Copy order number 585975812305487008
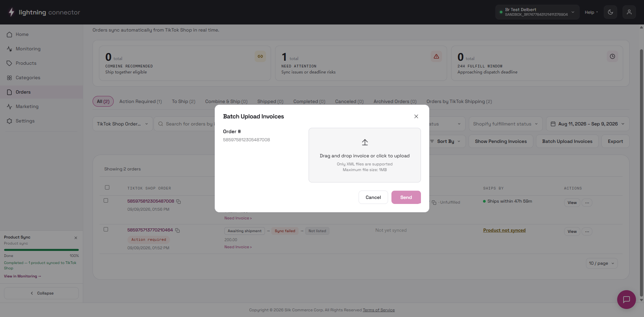Viewport: 644px width, 317px height. click(179, 202)
